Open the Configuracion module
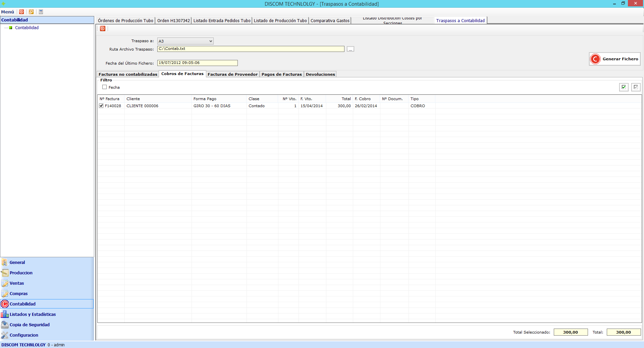The image size is (644, 348). click(24, 335)
